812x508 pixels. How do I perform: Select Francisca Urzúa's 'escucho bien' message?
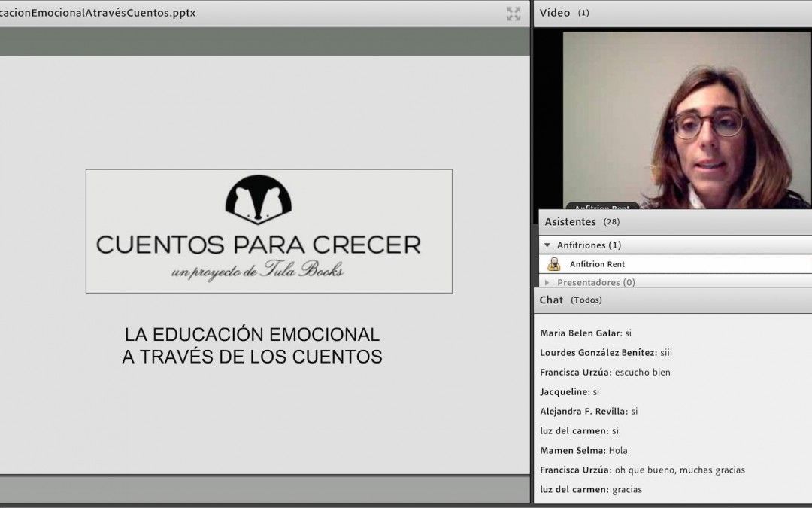[604, 373]
